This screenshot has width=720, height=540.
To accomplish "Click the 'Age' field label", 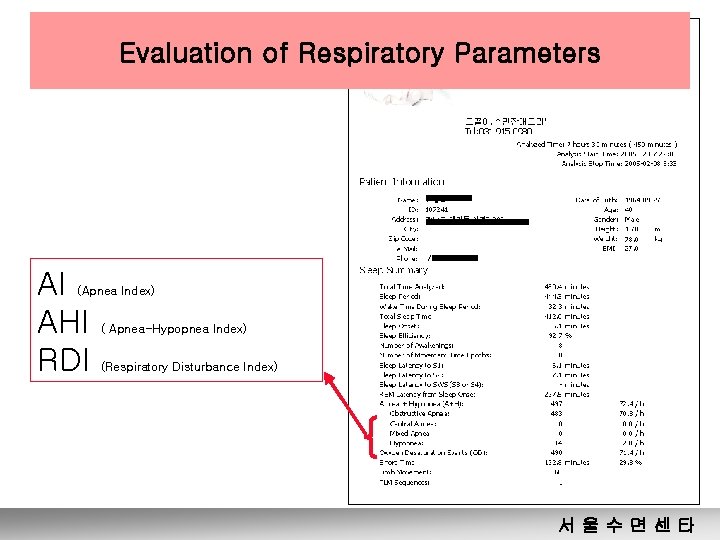I will (x=612, y=209).
